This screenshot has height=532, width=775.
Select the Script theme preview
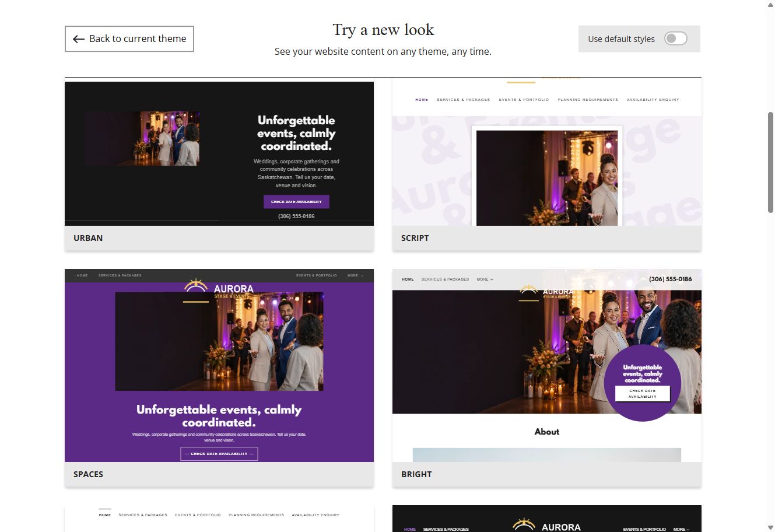(x=547, y=152)
